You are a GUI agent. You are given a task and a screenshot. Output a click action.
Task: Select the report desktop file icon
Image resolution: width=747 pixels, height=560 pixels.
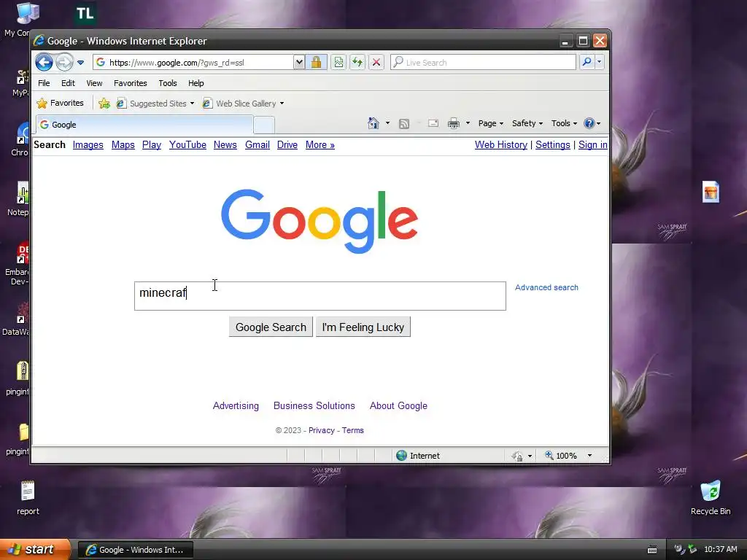coord(28,498)
